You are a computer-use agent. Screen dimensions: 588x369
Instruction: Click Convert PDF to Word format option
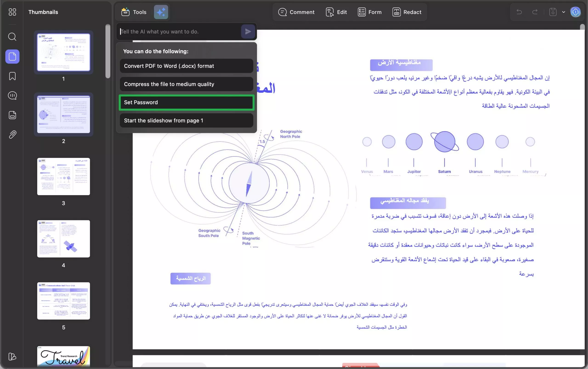click(186, 66)
